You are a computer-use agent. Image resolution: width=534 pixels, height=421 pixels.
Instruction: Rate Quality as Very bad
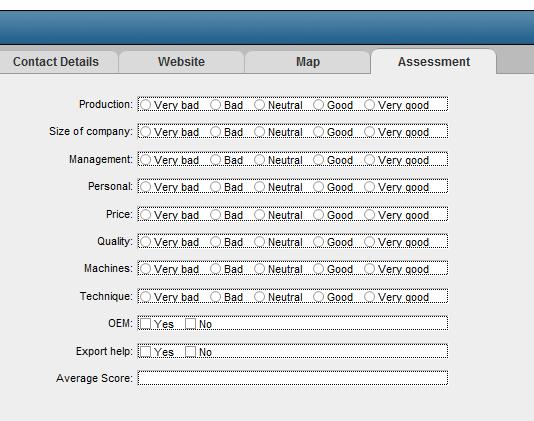tap(146, 242)
